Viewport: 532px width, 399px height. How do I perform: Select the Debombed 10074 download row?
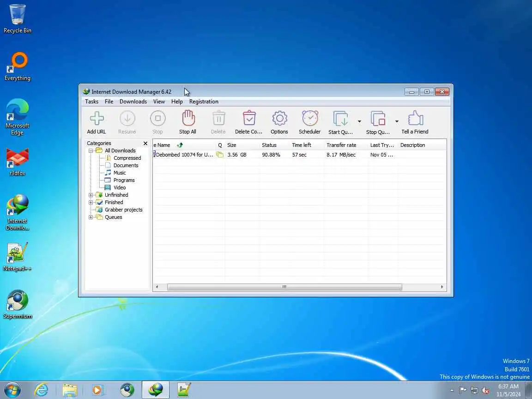[x=299, y=155]
